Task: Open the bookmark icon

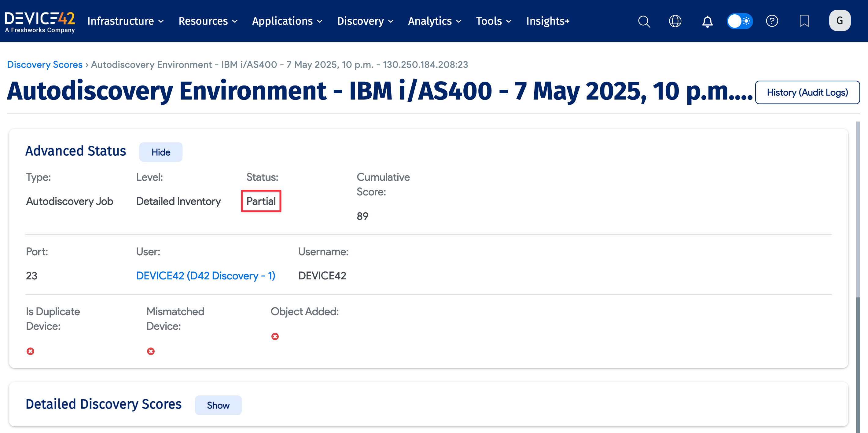Action: (x=804, y=21)
